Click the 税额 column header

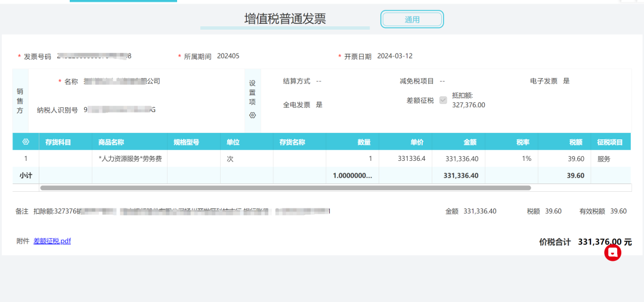tap(565, 142)
